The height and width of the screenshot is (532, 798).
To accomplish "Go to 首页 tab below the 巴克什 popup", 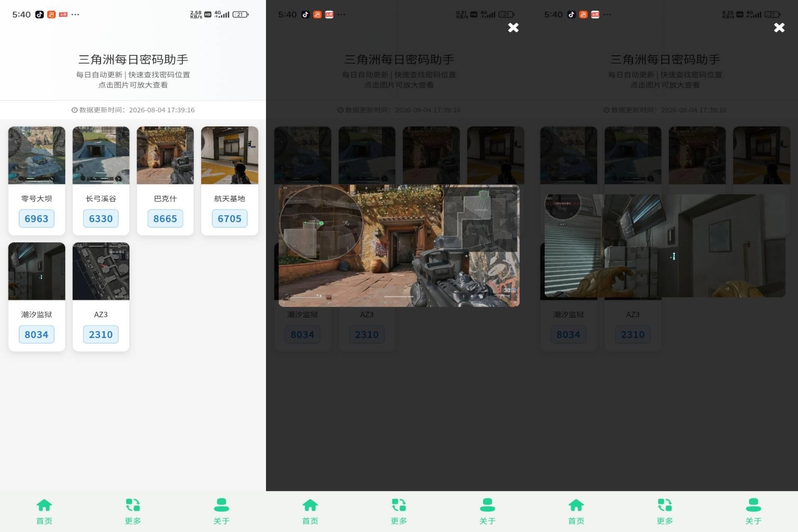I will [x=310, y=512].
